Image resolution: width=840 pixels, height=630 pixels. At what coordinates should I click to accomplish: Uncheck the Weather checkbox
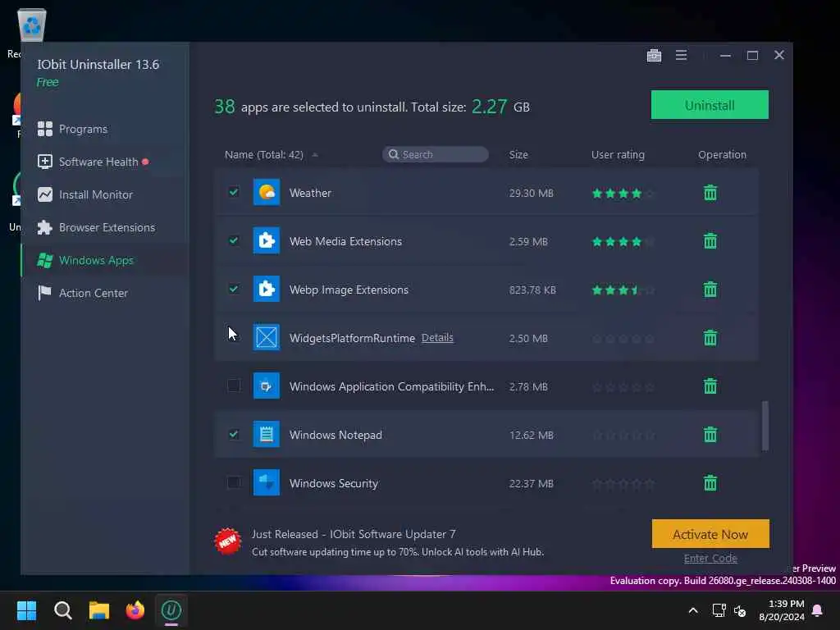click(234, 192)
